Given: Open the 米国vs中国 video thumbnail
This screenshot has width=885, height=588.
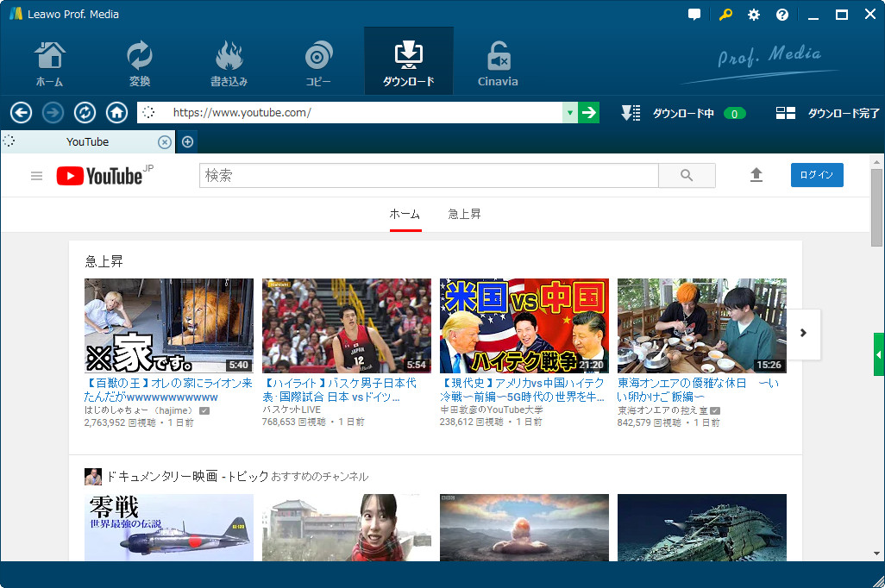Looking at the screenshot, I should pyautogui.click(x=524, y=326).
